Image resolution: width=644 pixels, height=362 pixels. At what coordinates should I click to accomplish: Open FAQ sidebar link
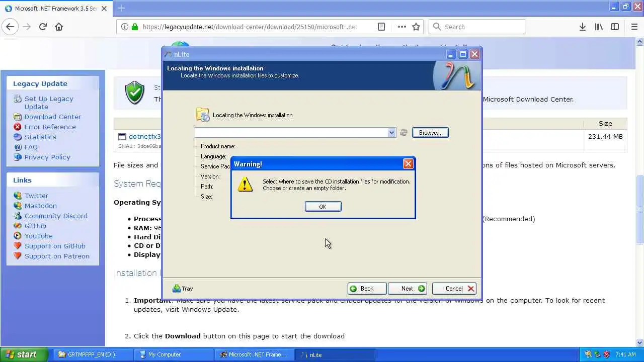coord(31,147)
